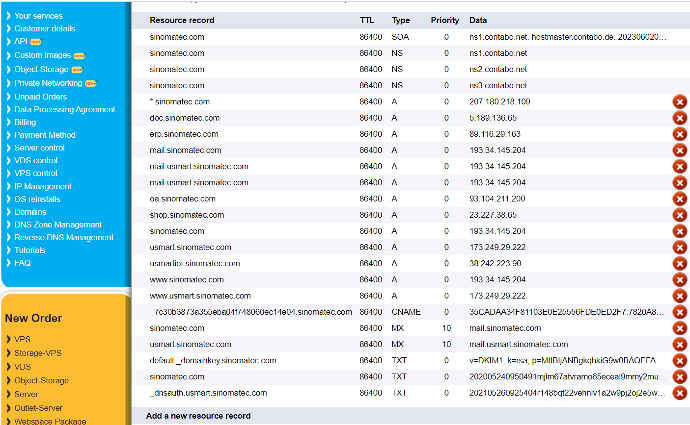
Task: Delete the www.sinomatec.com A record
Action: [679, 280]
